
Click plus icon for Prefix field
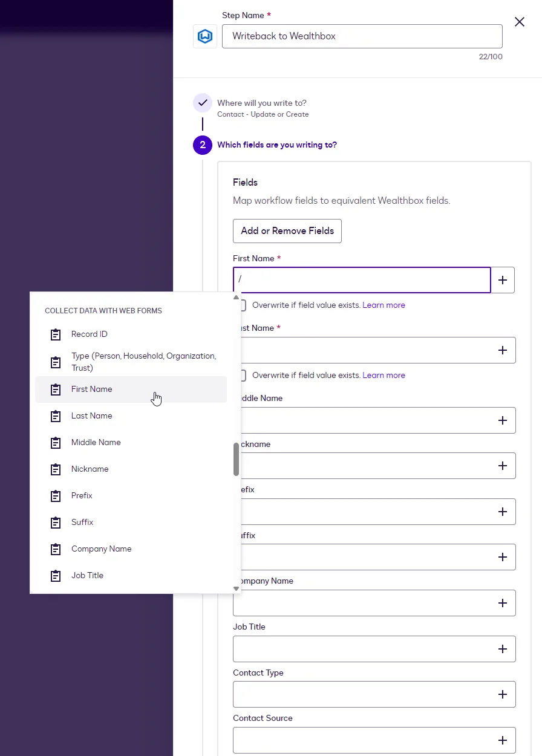pos(503,512)
